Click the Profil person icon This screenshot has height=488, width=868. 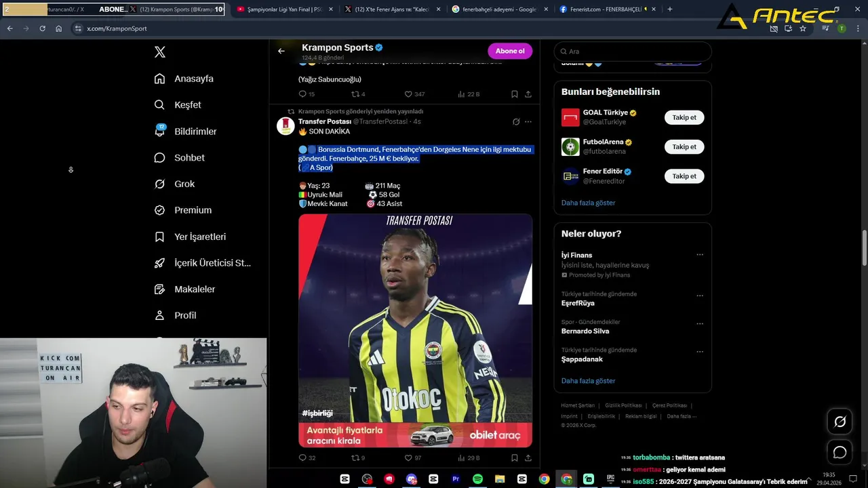(x=159, y=316)
